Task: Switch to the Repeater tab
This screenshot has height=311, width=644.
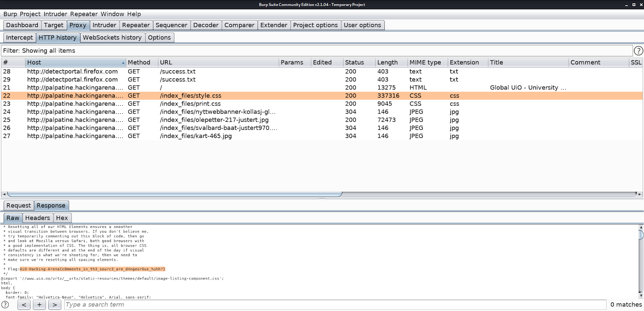Action: [136, 25]
